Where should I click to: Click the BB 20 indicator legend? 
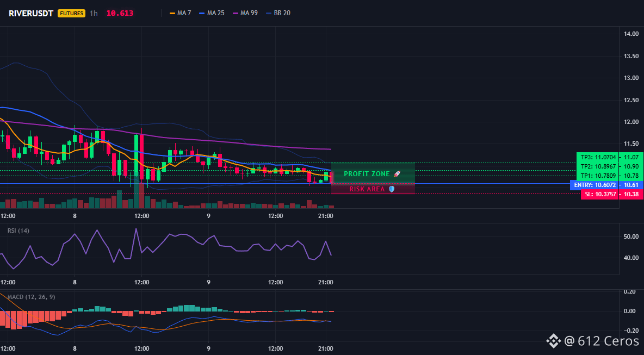278,13
